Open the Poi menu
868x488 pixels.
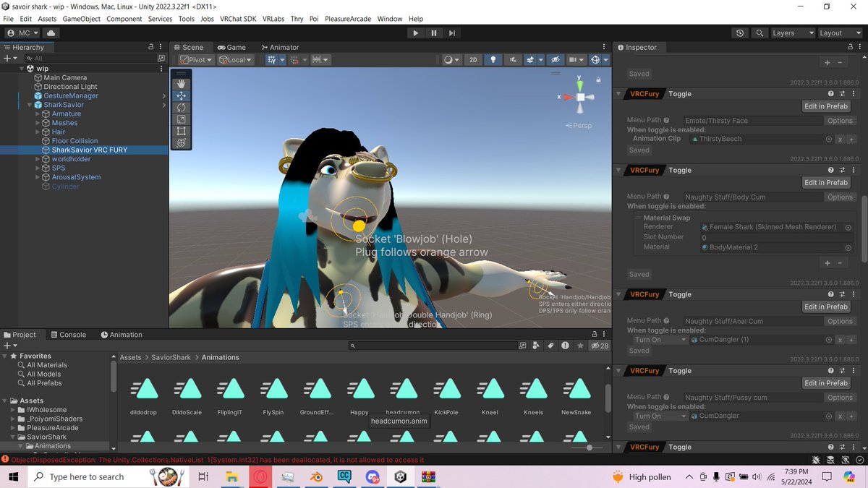314,19
